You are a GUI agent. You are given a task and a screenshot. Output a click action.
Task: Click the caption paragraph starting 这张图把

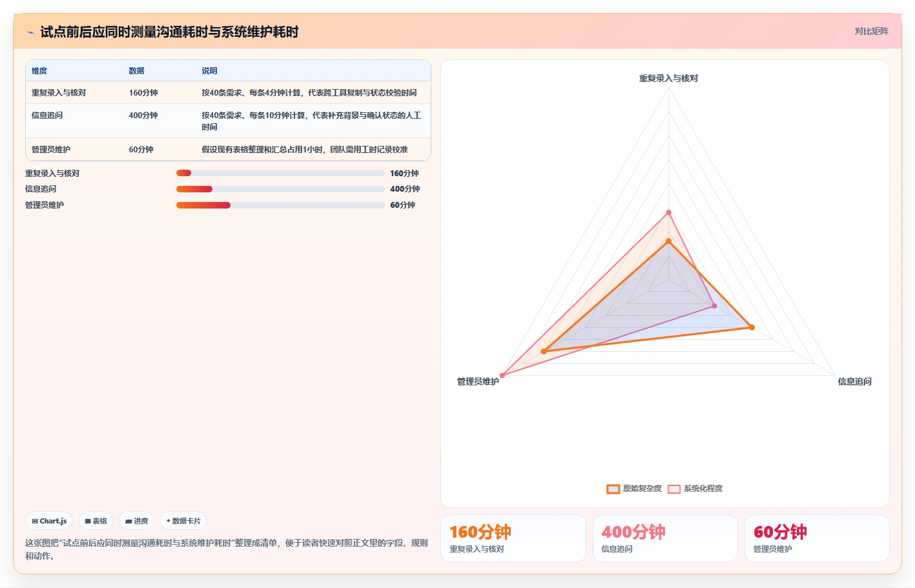227,549
